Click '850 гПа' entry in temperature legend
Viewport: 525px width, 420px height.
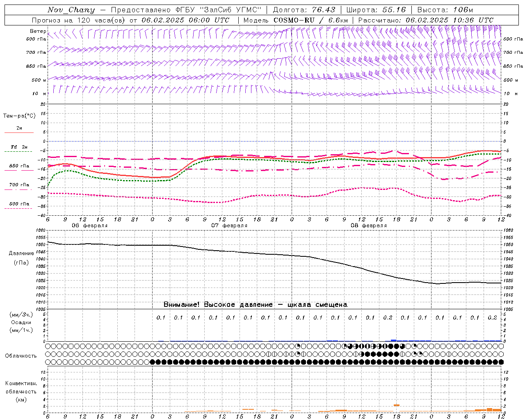pos(19,166)
